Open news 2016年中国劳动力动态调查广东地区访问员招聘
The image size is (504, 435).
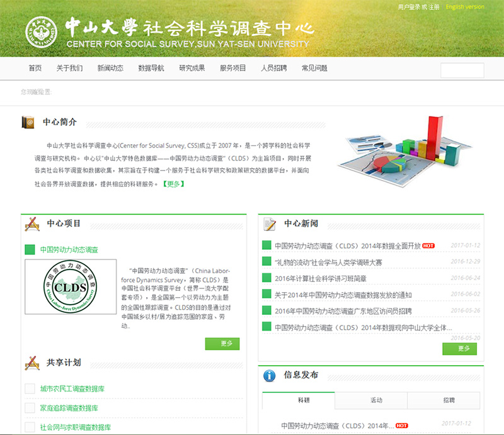coord(343,311)
